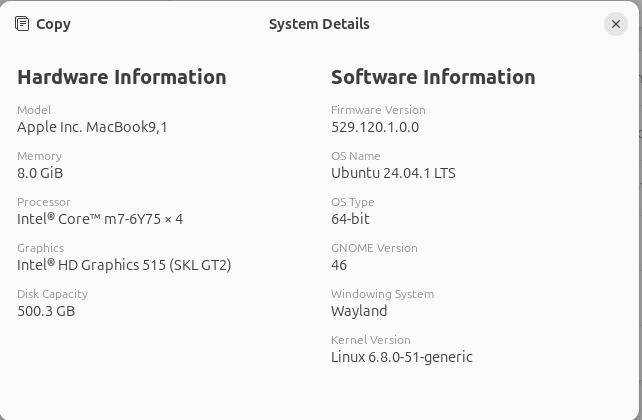The width and height of the screenshot is (642, 420).
Task: Select the Linux 6.8.0-51-generic kernel text
Action: pos(402,357)
